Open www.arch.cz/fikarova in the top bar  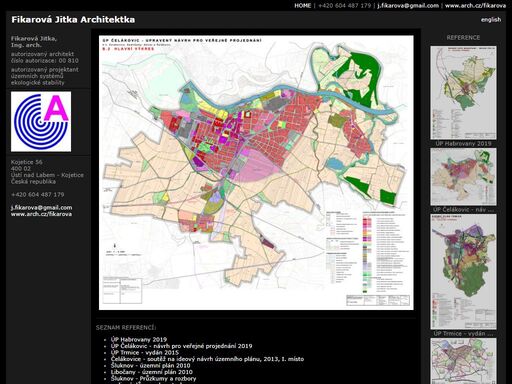tap(475, 6)
